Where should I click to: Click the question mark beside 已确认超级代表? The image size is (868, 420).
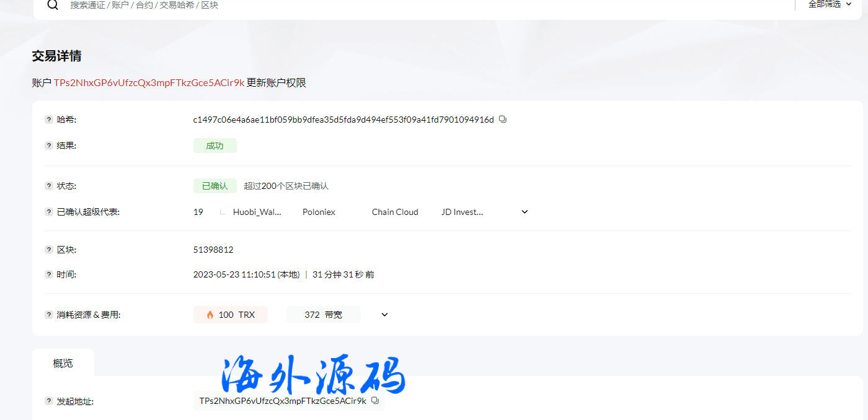(48, 211)
